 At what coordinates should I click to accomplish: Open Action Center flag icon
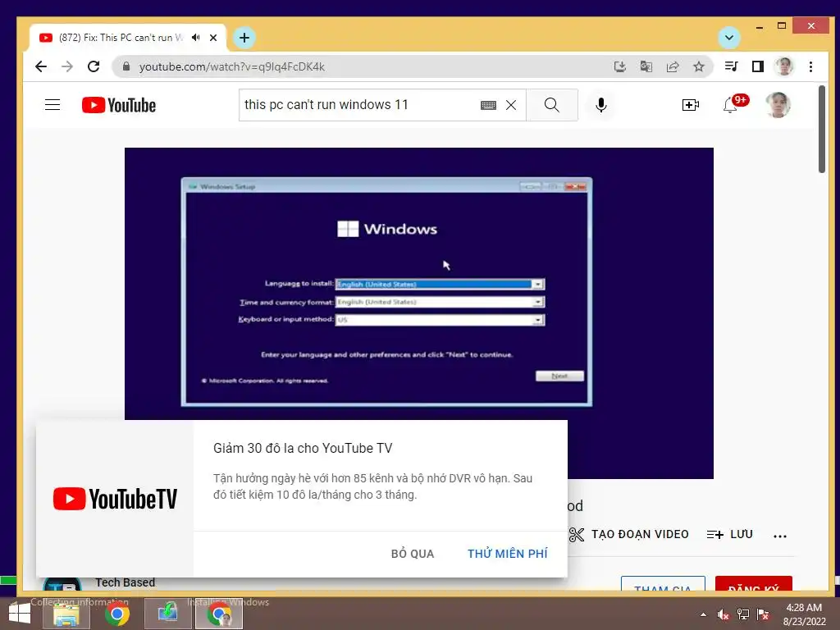(763, 614)
